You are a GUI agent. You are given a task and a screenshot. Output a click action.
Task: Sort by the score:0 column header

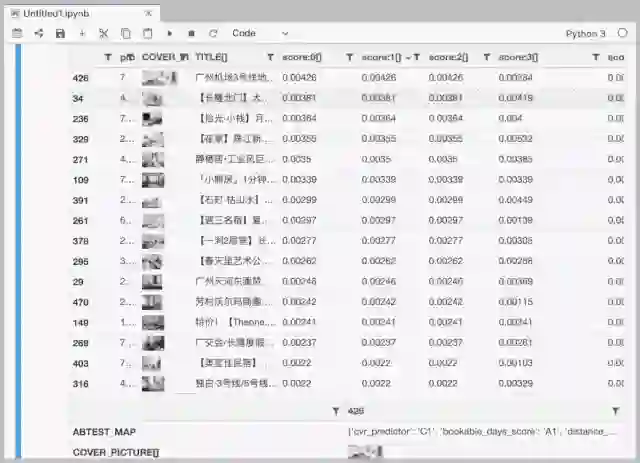pos(302,58)
